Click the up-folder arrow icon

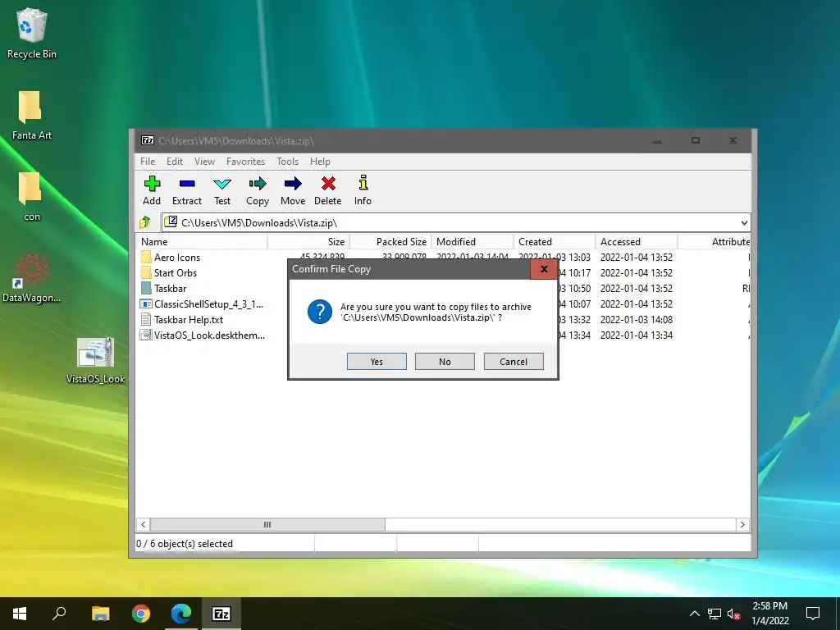(144, 222)
